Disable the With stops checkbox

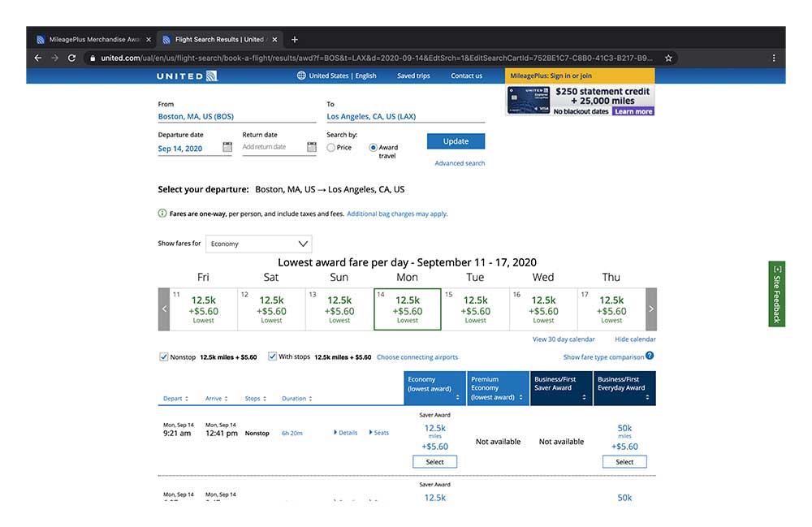click(x=274, y=356)
